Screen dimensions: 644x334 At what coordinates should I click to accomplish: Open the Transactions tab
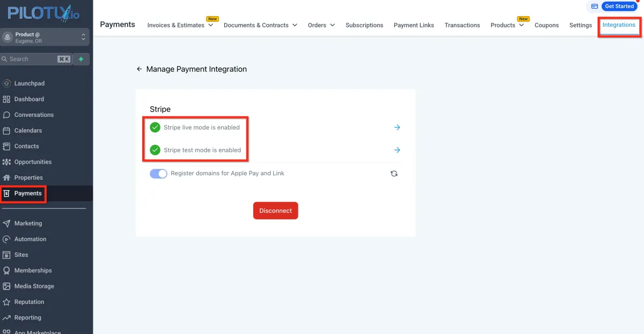[x=462, y=25]
